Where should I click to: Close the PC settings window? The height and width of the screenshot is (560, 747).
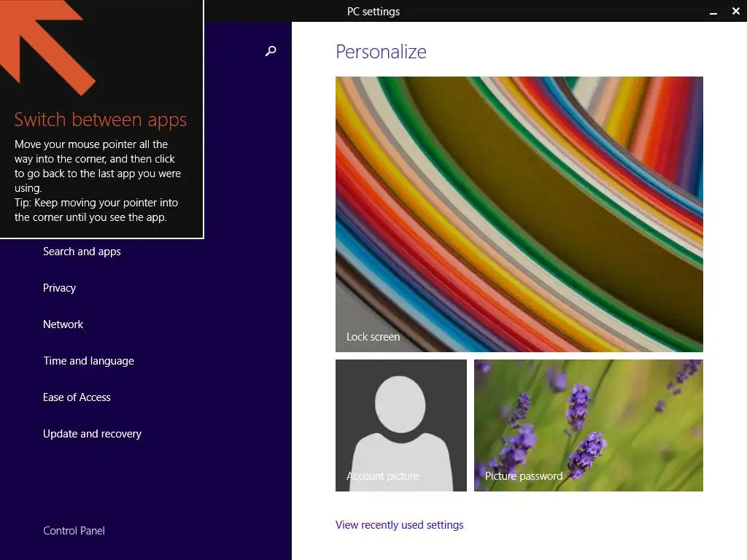coord(735,11)
